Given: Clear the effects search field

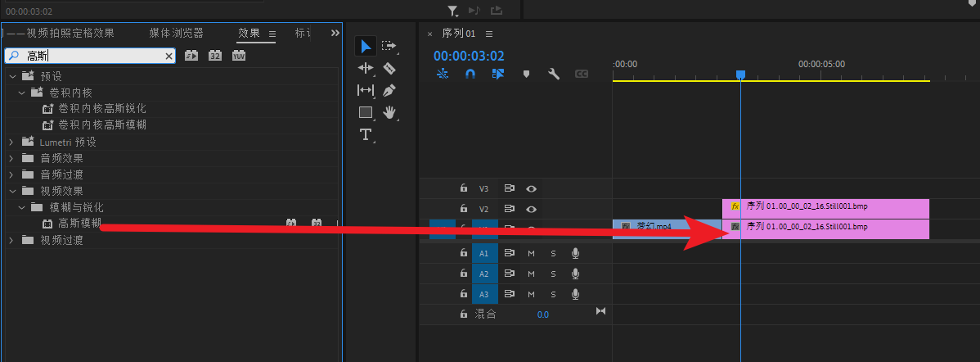Looking at the screenshot, I should (x=169, y=56).
